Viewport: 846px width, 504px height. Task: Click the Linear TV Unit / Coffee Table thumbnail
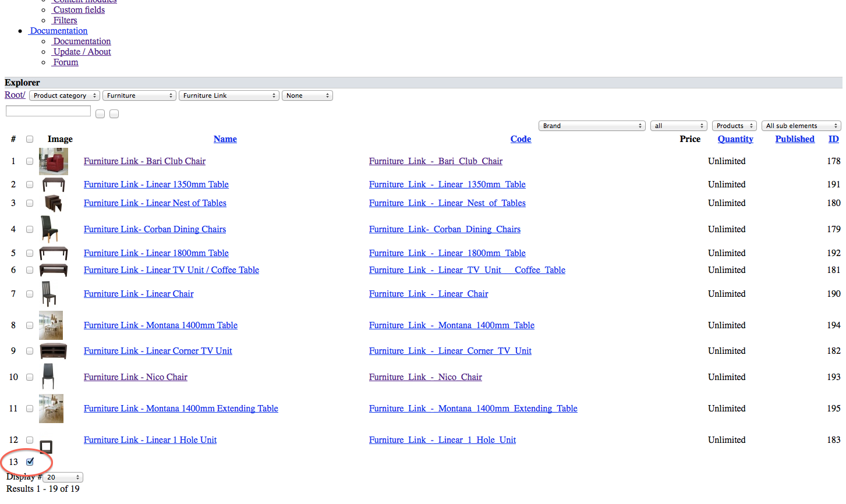click(x=54, y=270)
